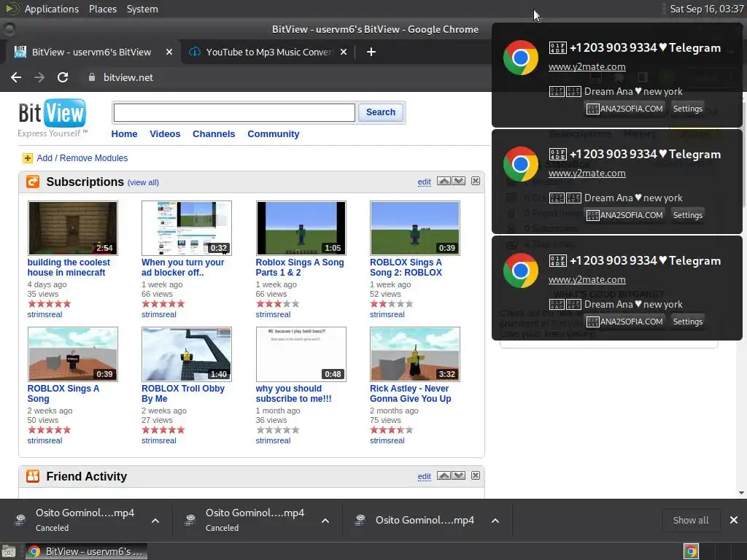Open Settings in second notification
The width and height of the screenshot is (747, 560).
(687, 215)
